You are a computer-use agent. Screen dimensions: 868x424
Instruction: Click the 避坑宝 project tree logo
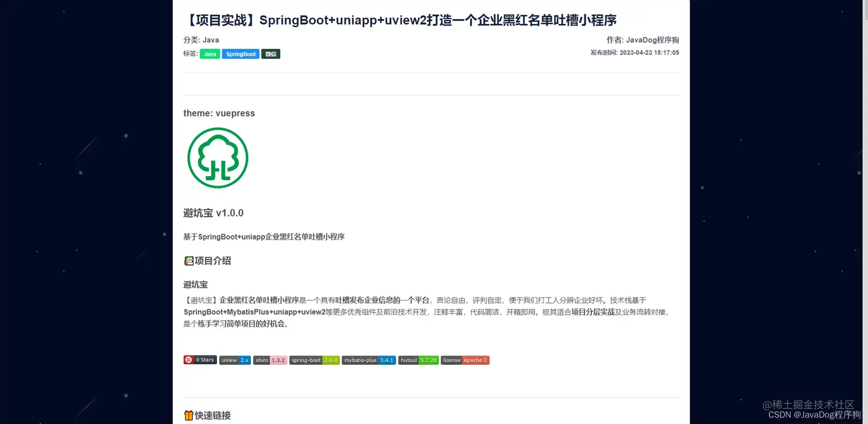(x=218, y=157)
